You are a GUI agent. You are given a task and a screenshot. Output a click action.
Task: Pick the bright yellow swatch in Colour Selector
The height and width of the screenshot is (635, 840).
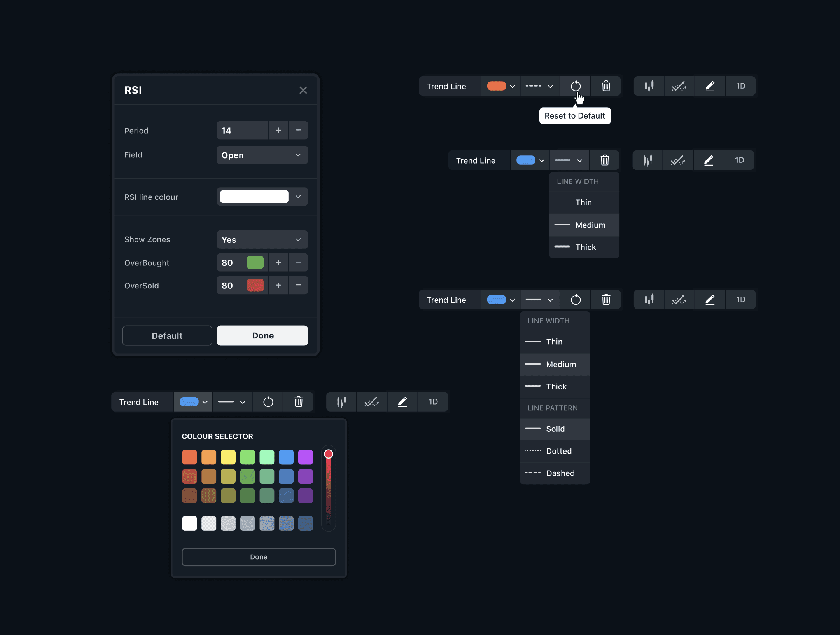tap(228, 457)
